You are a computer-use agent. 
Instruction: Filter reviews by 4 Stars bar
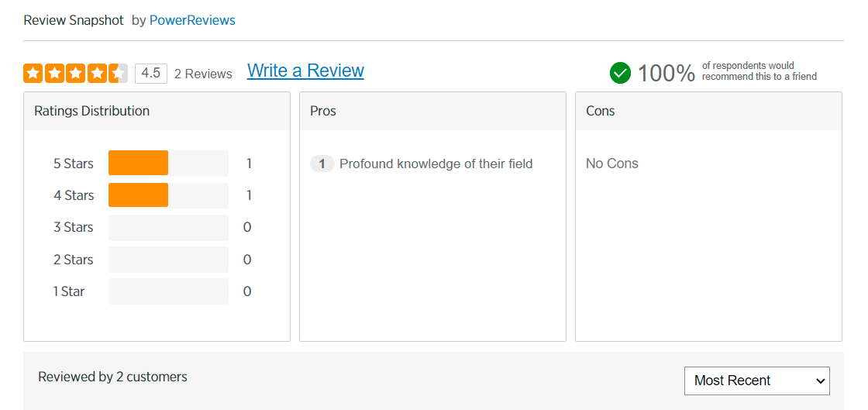pyautogui.click(x=168, y=195)
